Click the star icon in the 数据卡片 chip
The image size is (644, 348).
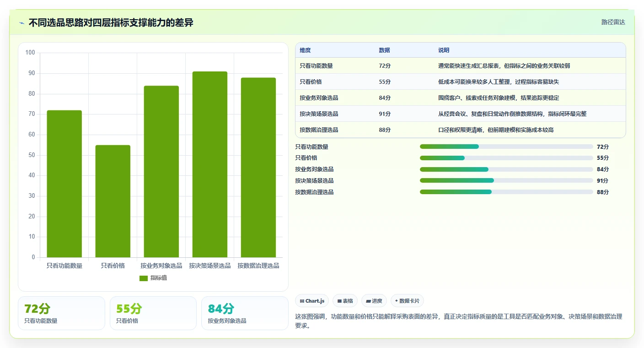click(x=396, y=301)
